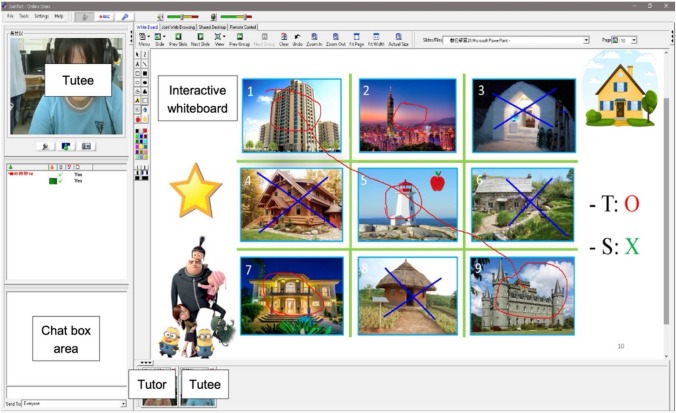Open the Tools menu
676x413 pixels.
coord(24,17)
